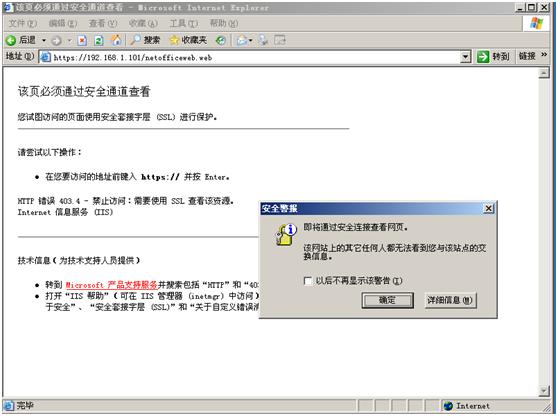
Task: Open forward history dropdown arrow
Action: (69, 41)
